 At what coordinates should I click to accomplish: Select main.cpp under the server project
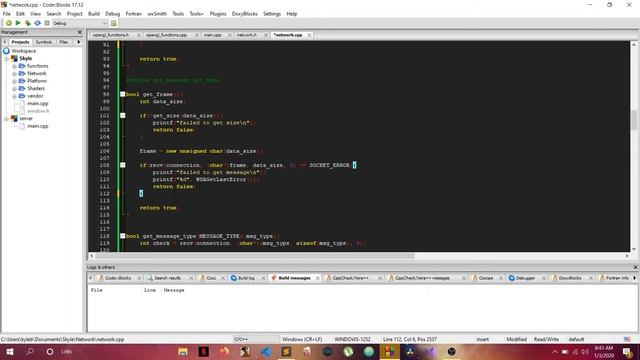(38, 126)
